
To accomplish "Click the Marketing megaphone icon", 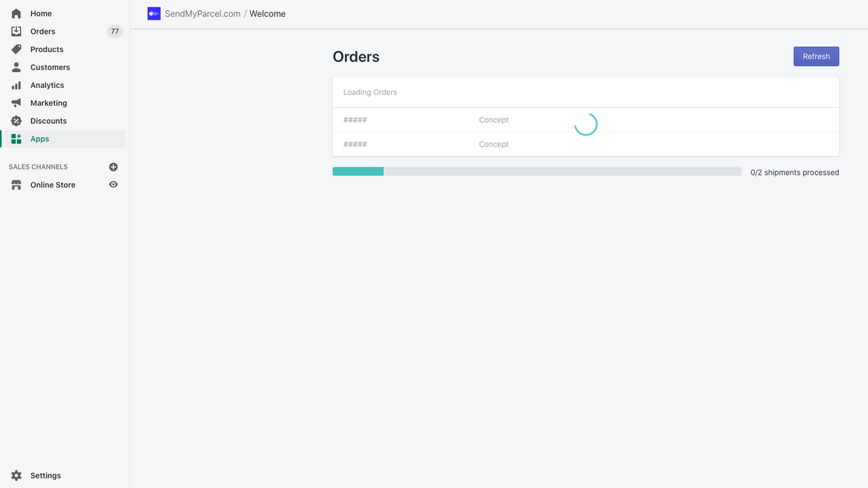I will click(x=16, y=103).
